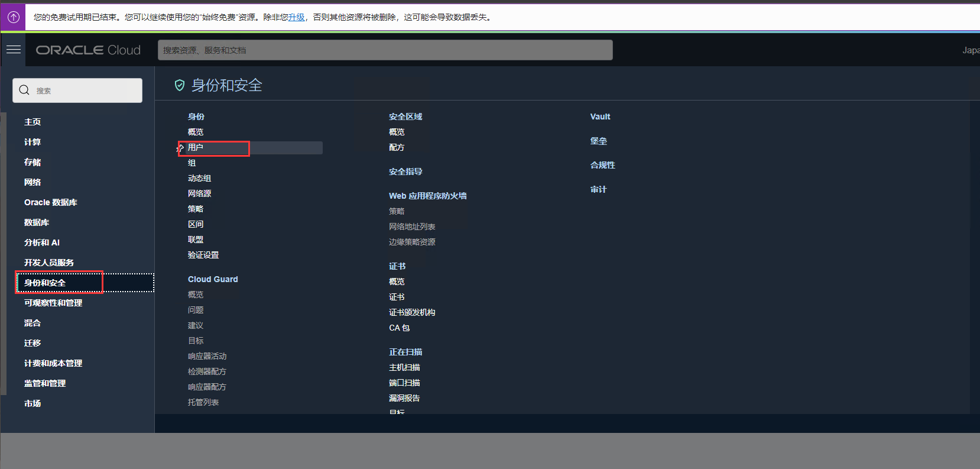Click the 安全区域 section heading
The image size is (980, 469).
[405, 117]
